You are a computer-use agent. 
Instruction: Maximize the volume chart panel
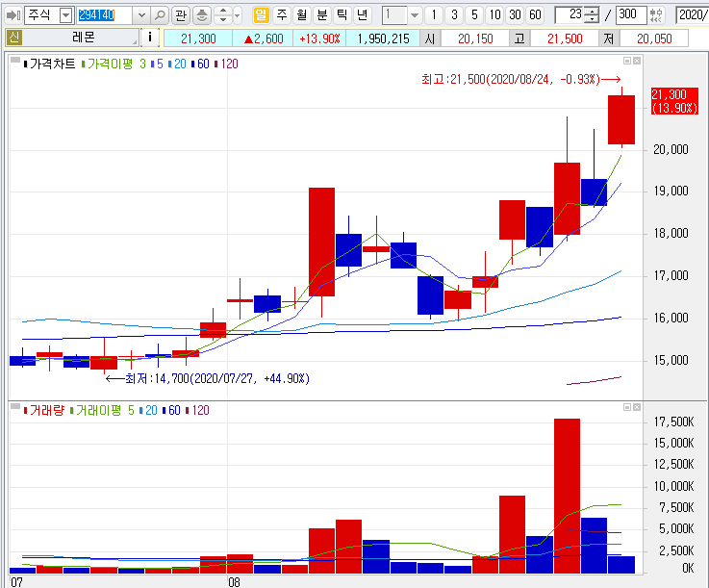(627, 407)
